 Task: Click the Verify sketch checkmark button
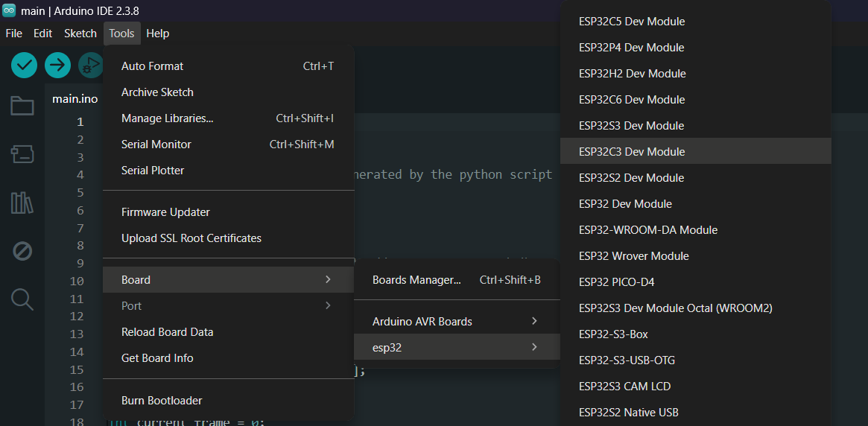(24, 66)
